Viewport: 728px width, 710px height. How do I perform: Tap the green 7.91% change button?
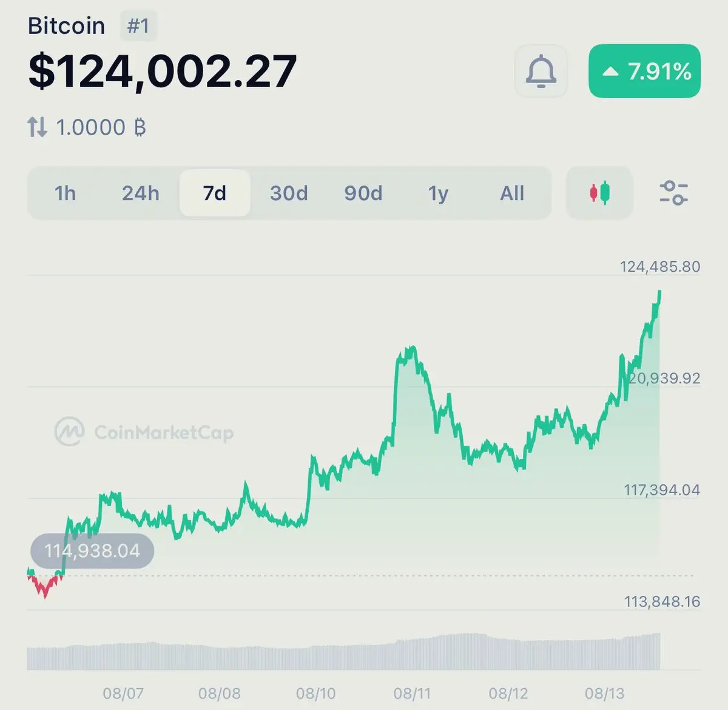644,72
